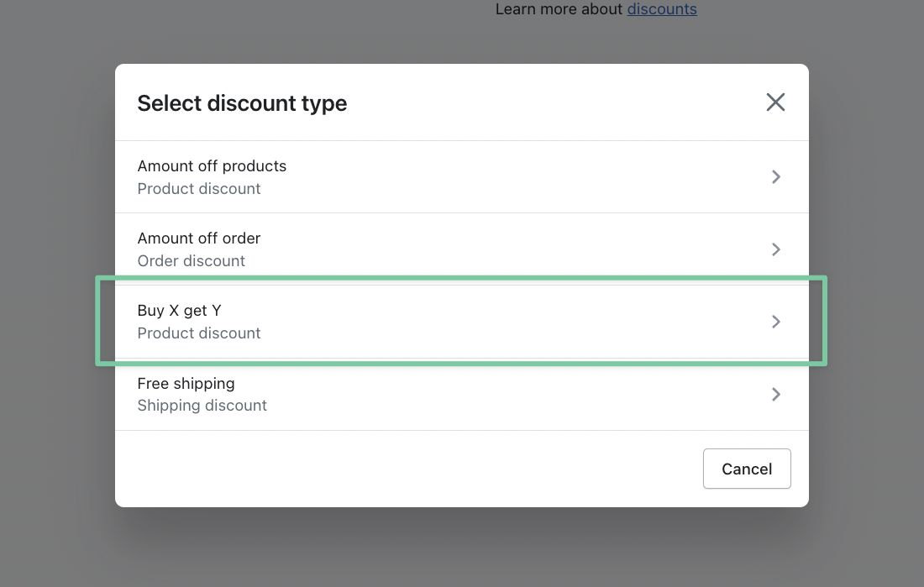The width and height of the screenshot is (924, 587).
Task: Pick the Buy X get Y discount
Action: pyautogui.click(x=180, y=311)
